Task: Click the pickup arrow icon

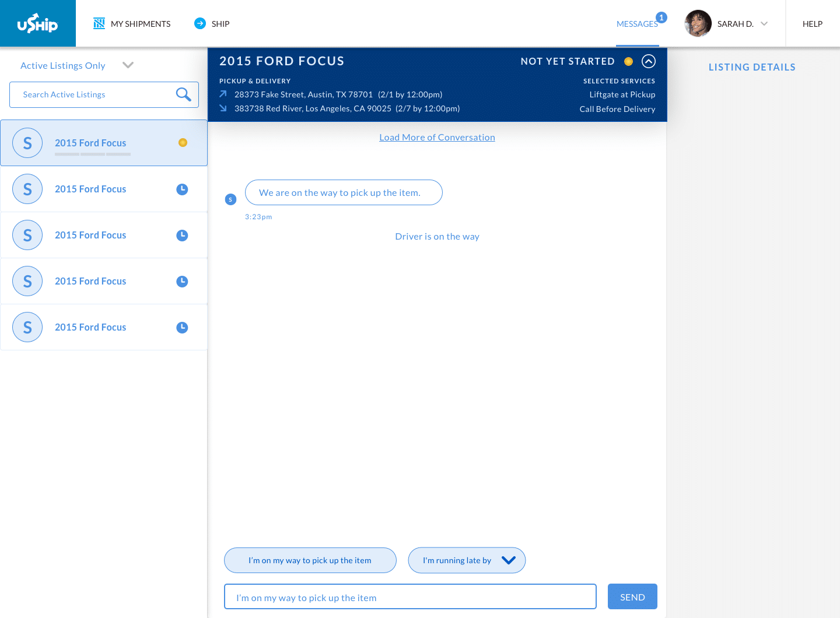Action: tap(223, 94)
